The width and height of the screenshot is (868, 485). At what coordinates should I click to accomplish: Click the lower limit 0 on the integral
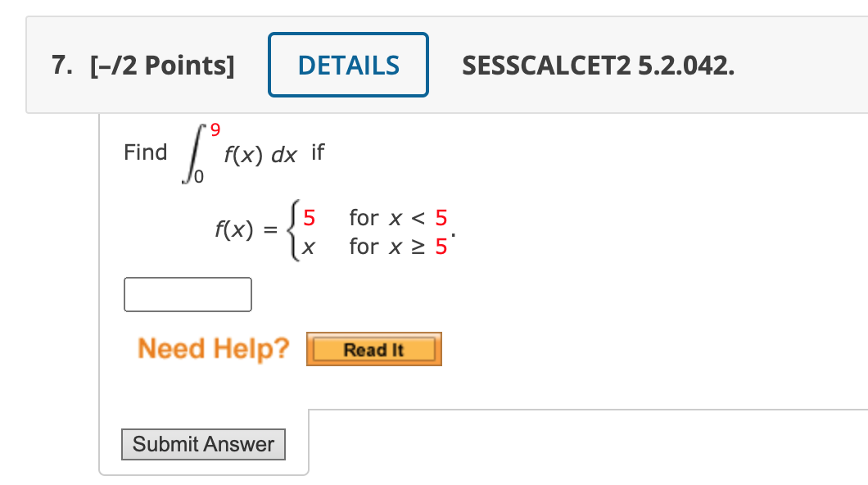click(x=201, y=174)
